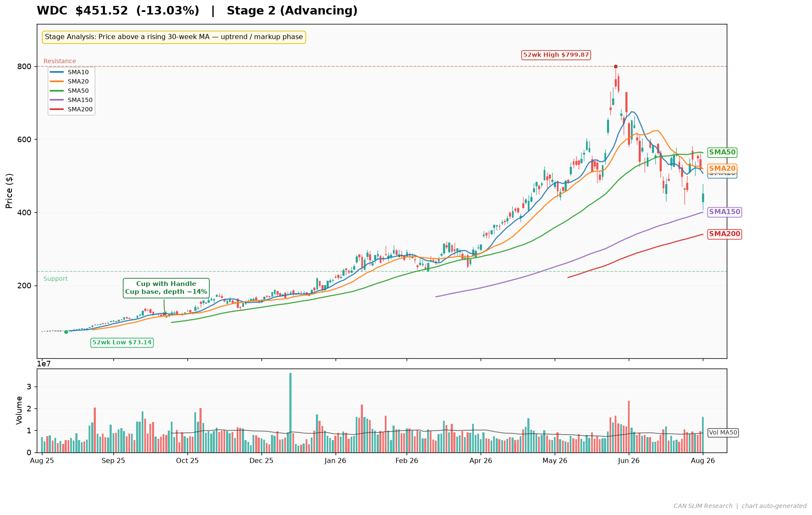This screenshot has height=515, width=812.
Task: Click the 52wk Low $73.14 label
Action: click(x=122, y=342)
